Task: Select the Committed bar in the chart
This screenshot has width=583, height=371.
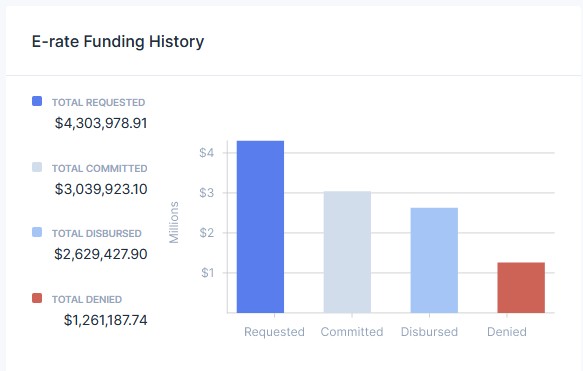Action: 347,252
